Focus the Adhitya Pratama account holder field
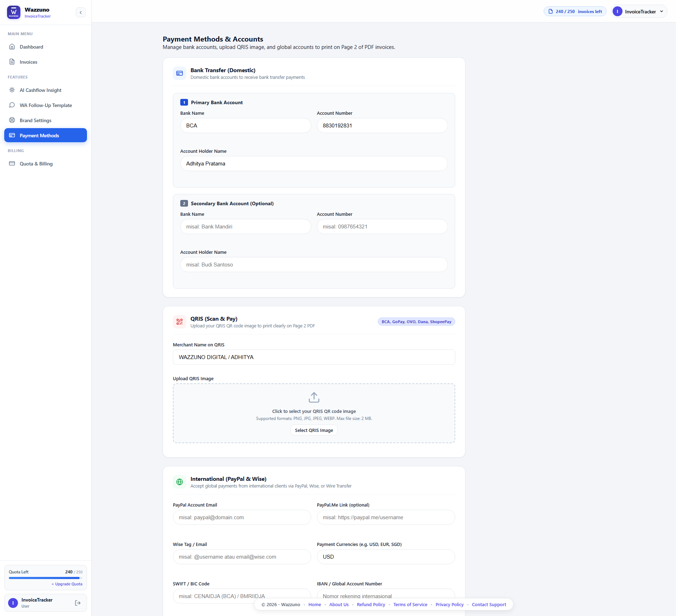676x616 pixels. (x=314, y=164)
